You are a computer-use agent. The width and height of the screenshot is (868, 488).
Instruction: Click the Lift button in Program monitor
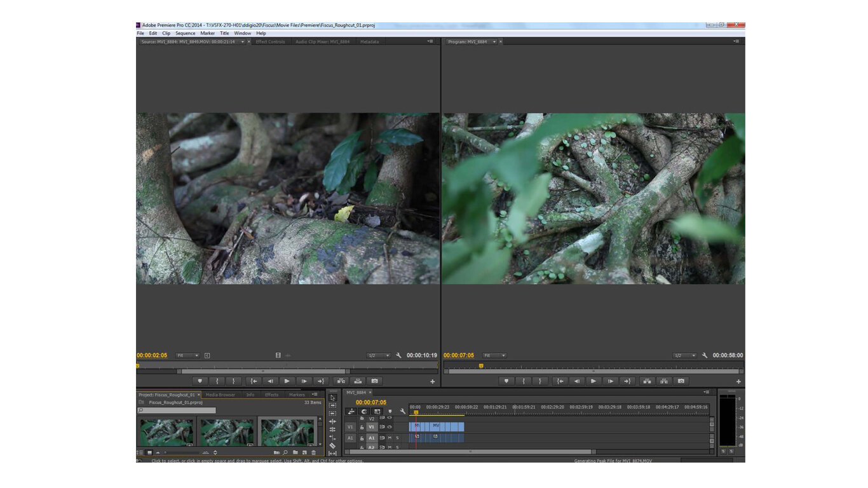pos(647,381)
